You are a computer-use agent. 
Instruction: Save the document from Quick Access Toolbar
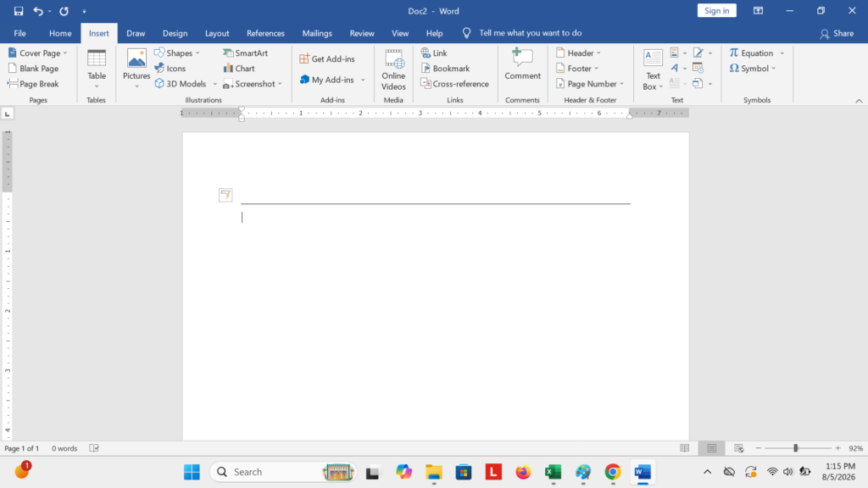click(x=19, y=11)
